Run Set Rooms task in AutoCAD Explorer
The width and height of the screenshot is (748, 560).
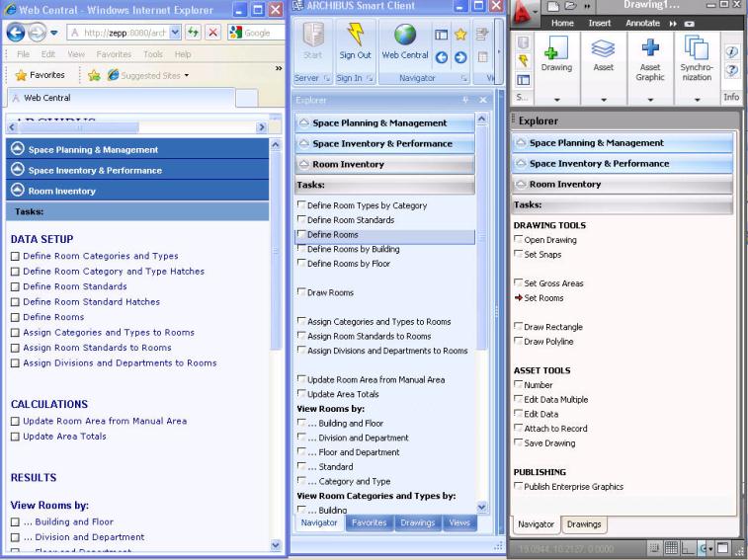pos(543,298)
